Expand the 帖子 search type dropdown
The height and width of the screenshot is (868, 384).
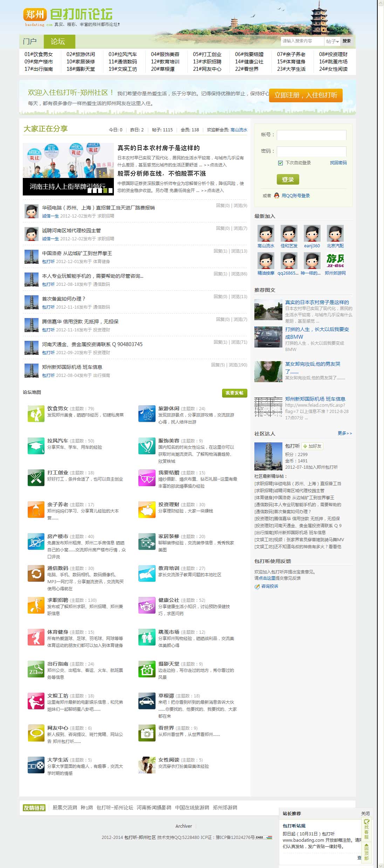pos(332,41)
